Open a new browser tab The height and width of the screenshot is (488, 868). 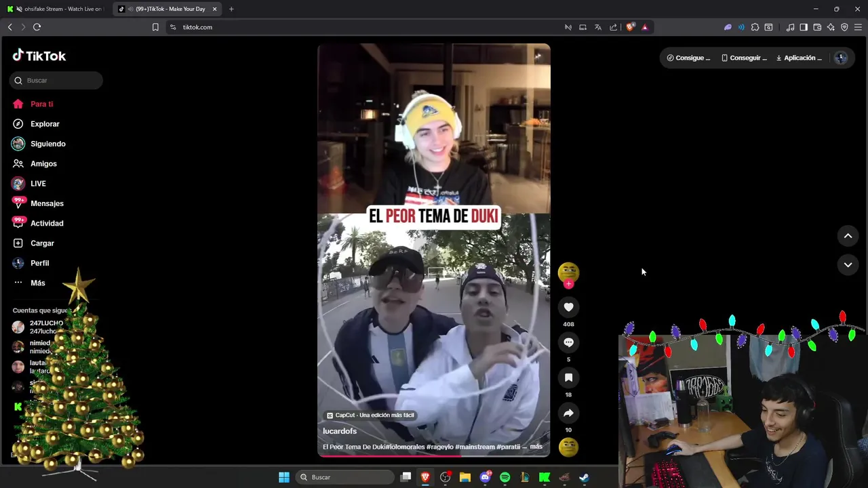point(231,9)
